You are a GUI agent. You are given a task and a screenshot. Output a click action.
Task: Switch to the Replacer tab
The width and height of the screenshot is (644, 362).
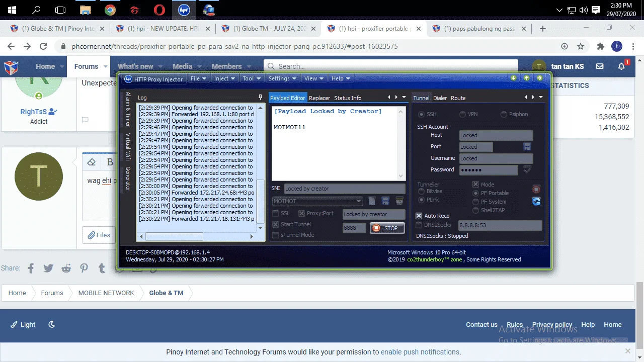click(x=319, y=98)
